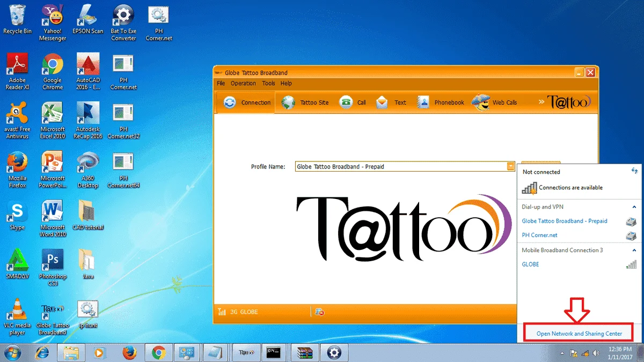Image resolution: width=644 pixels, height=362 pixels.
Task: Open WinRAR from the taskbar
Action: (305, 352)
